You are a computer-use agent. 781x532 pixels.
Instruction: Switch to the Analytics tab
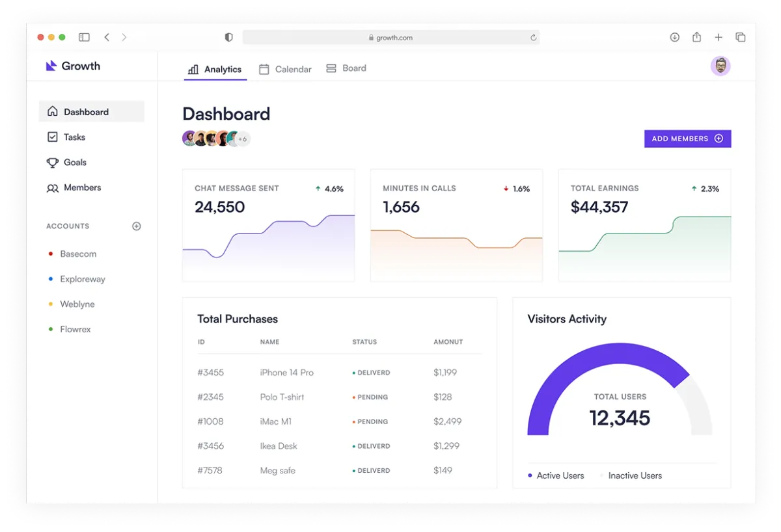(x=215, y=69)
